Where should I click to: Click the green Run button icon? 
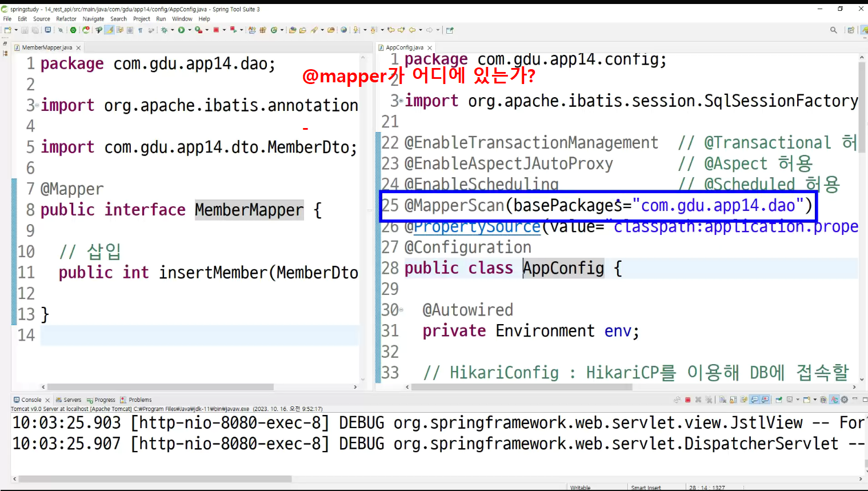tap(181, 30)
